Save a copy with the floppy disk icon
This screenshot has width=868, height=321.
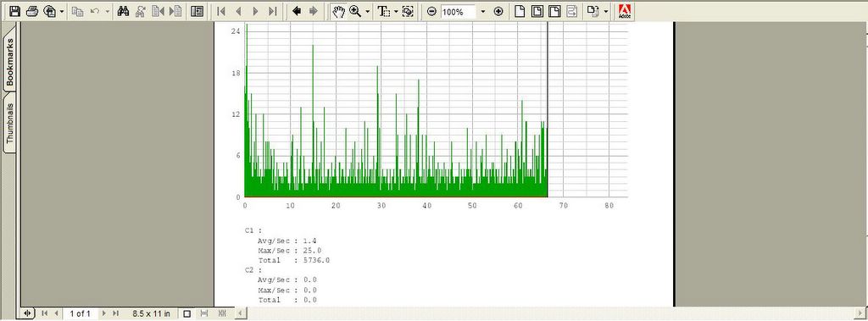[14, 11]
